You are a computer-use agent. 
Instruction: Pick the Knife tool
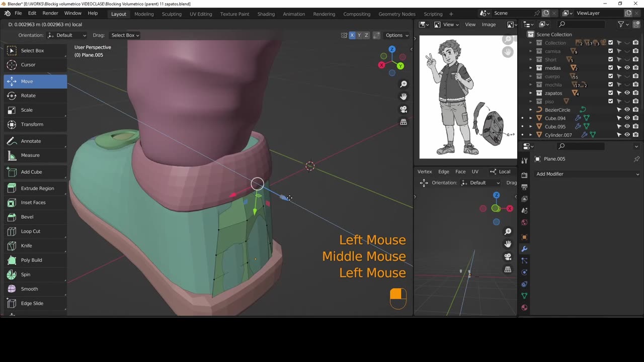click(x=35, y=245)
